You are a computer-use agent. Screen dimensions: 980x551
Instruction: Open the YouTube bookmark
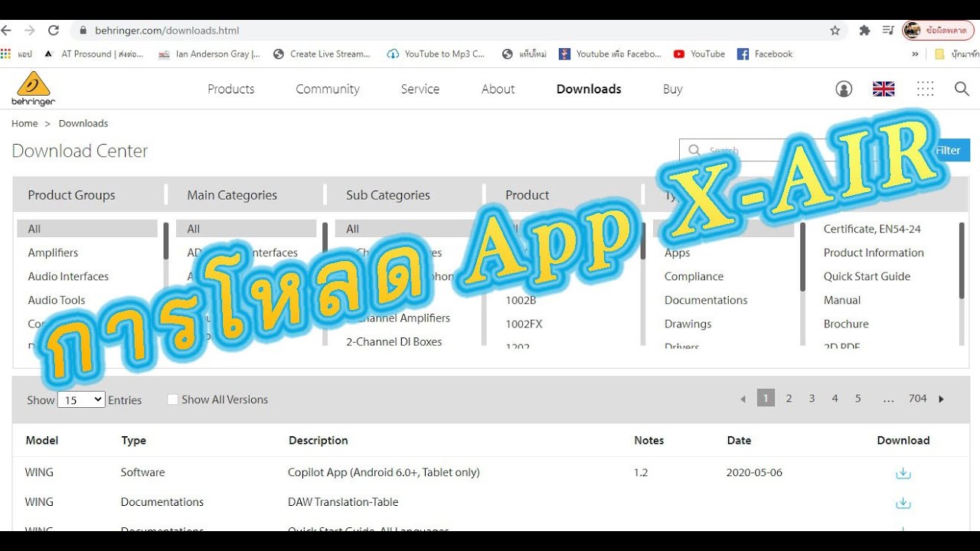tap(699, 54)
